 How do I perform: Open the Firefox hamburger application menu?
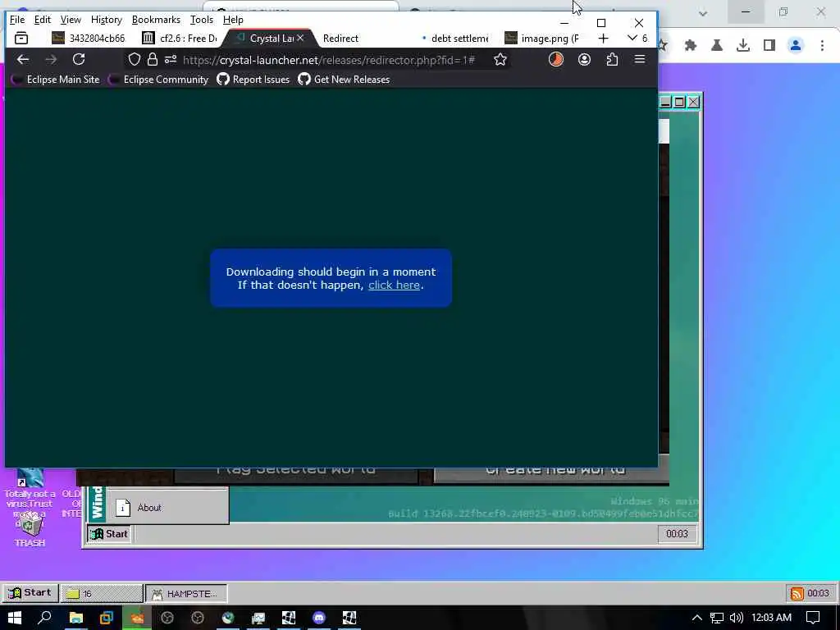tap(640, 59)
